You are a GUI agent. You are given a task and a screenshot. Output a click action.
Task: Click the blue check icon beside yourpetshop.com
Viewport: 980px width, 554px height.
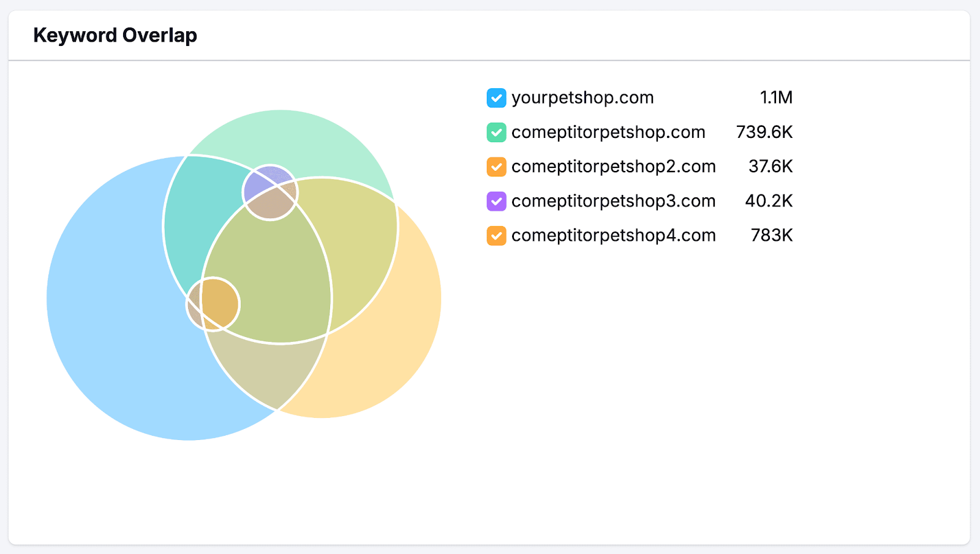pyautogui.click(x=496, y=97)
